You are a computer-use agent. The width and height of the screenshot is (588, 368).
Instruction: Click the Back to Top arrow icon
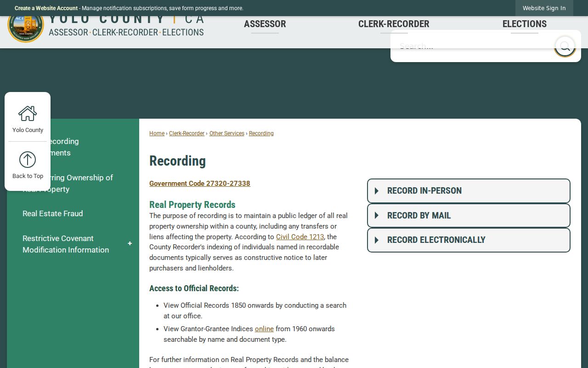point(28,160)
